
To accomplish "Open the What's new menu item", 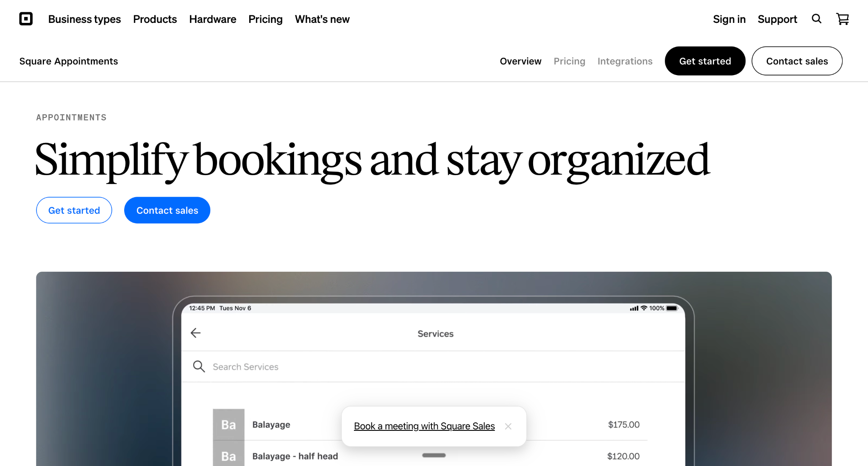I will tap(322, 19).
